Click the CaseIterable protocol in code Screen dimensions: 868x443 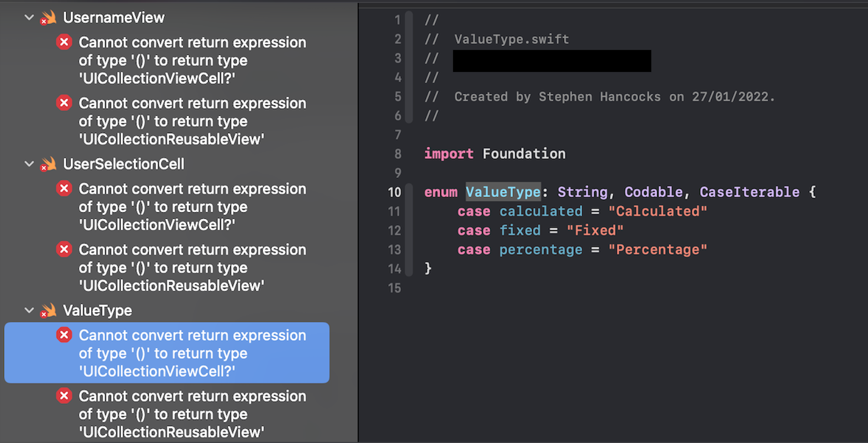click(x=749, y=192)
